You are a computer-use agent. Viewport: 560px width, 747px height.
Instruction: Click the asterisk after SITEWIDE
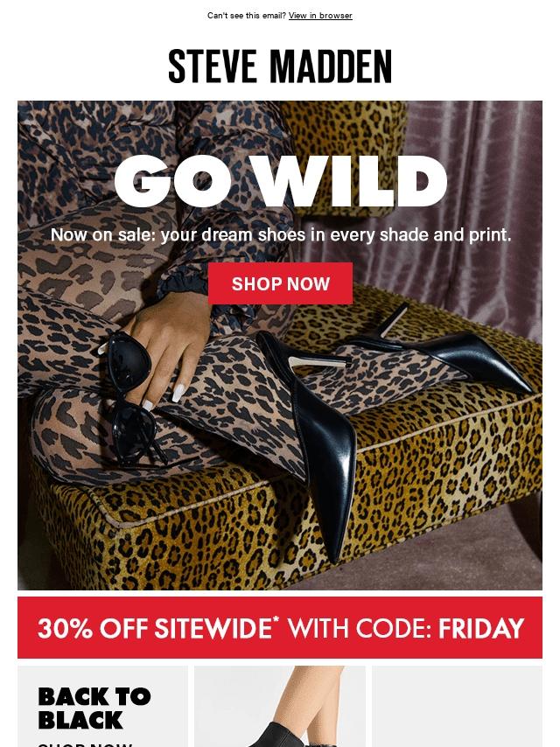click(276, 619)
